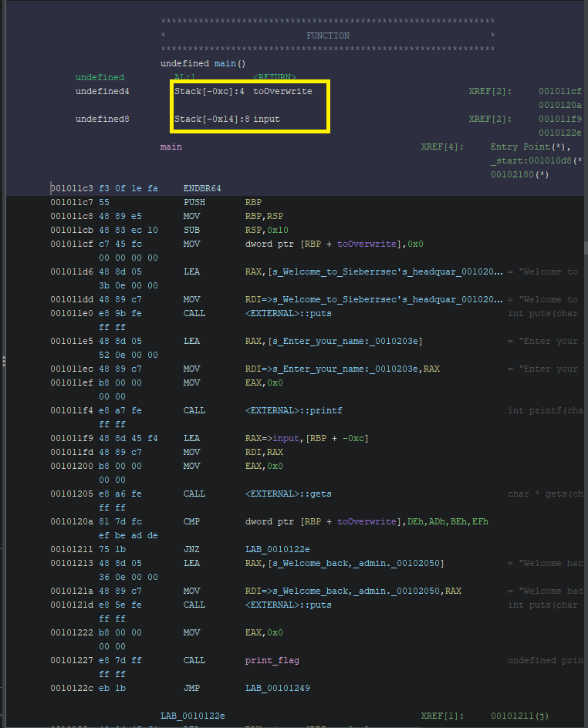The height and width of the screenshot is (728, 588).
Task: Follow LAB_00101249 in the JMP instruction
Action: tap(277, 688)
